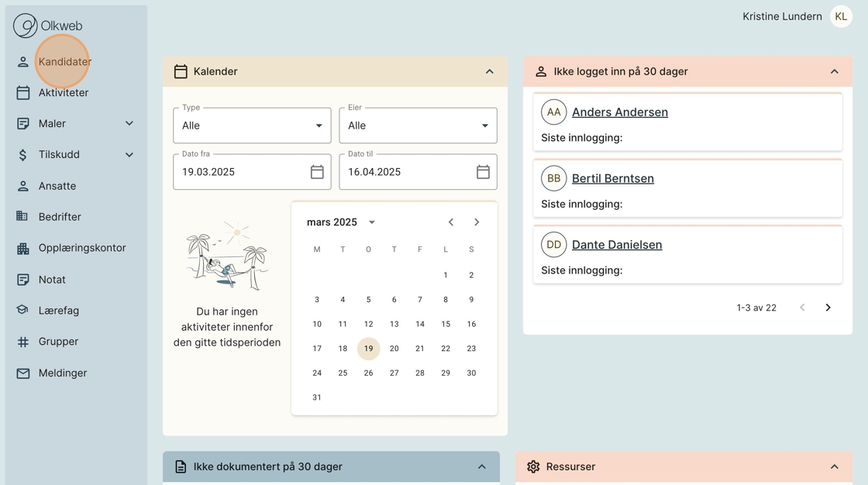Click the Kalender panel header icon
This screenshot has width=868, height=485.
pyautogui.click(x=181, y=71)
